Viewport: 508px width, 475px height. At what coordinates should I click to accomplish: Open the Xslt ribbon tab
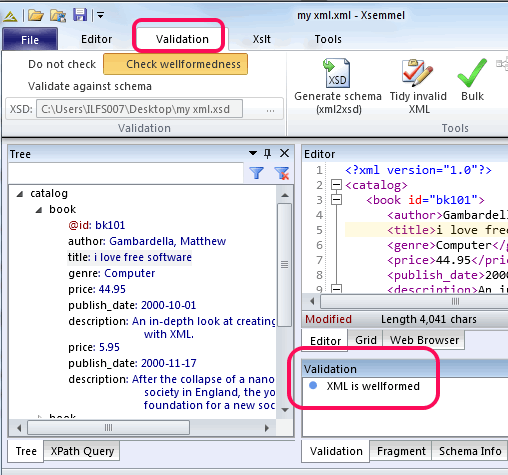(261, 39)
